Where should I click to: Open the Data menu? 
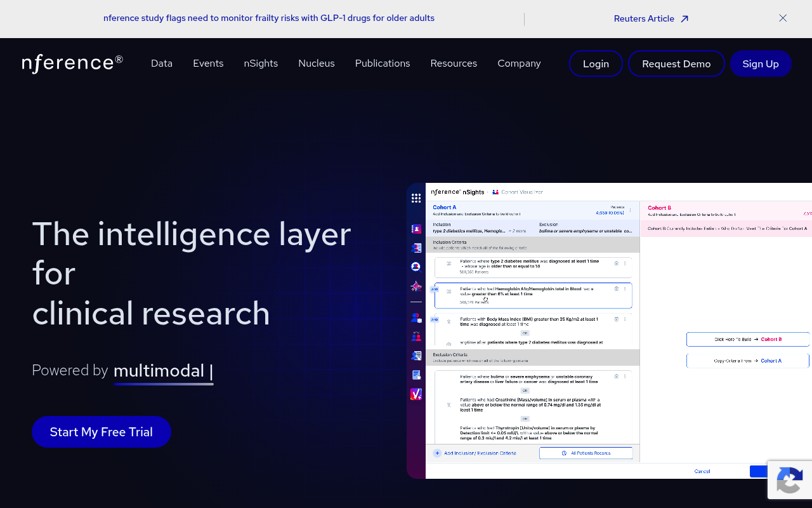162,63
